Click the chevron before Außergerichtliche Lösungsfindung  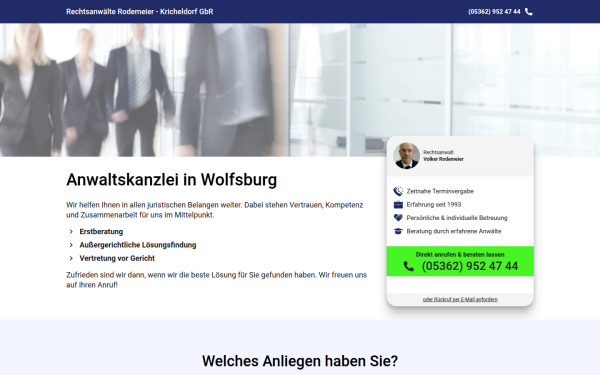71,245
